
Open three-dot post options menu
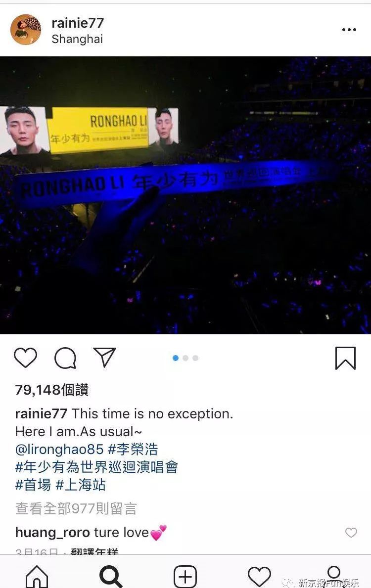349,30
